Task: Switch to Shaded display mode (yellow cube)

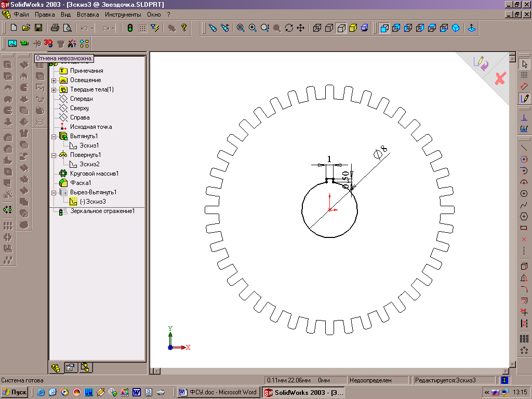Action: tap(353, 28)
